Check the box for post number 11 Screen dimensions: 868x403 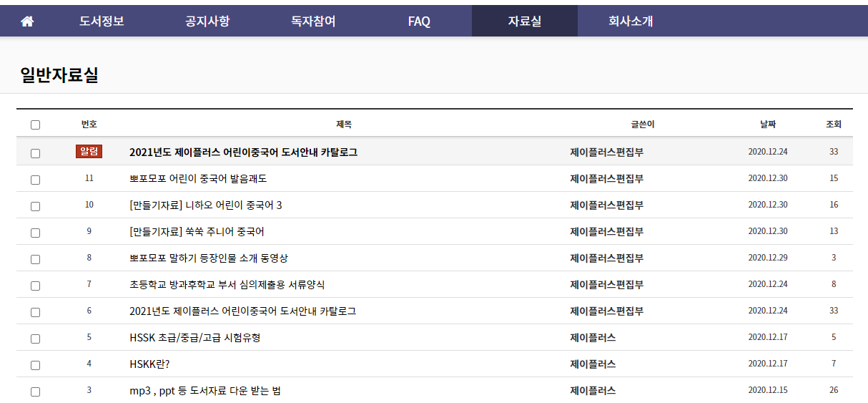click(35, 180)
